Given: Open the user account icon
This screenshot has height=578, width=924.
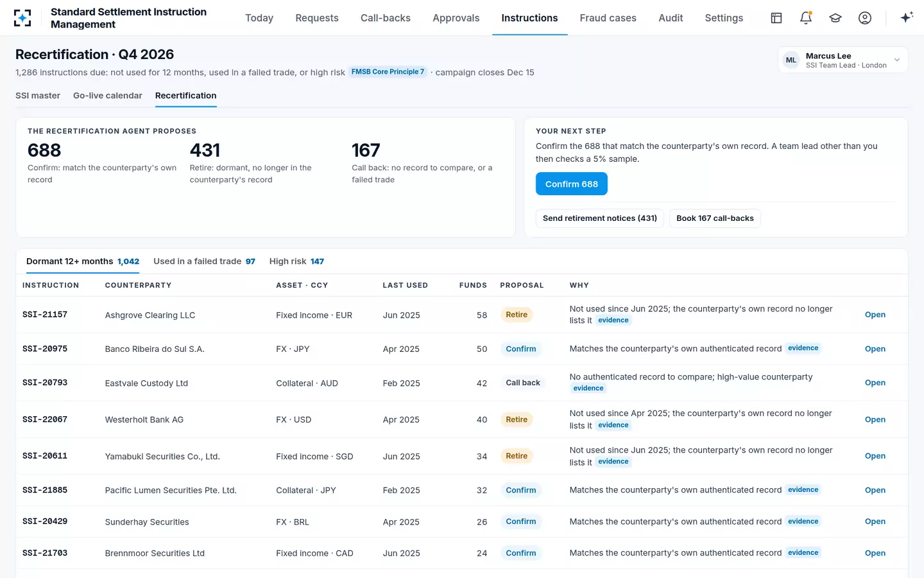Looking at the screenshot, I should (x=865, y=18).
